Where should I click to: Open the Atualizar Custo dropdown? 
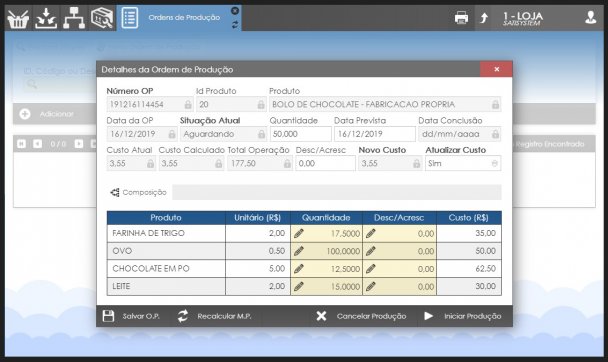[x=463, y=164]
